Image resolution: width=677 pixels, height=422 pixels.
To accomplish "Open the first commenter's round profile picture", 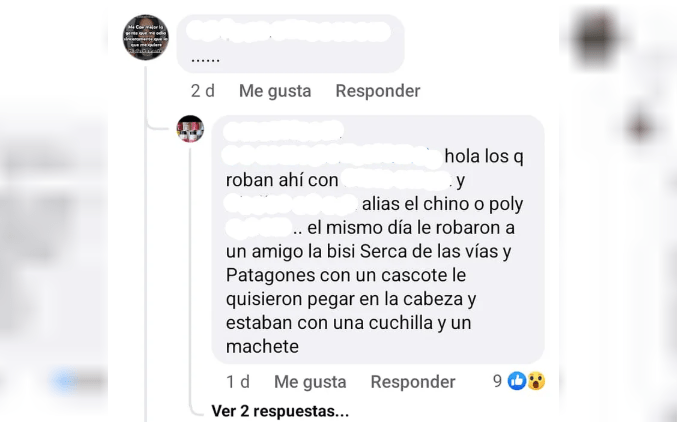I will (x=146, y=37).
